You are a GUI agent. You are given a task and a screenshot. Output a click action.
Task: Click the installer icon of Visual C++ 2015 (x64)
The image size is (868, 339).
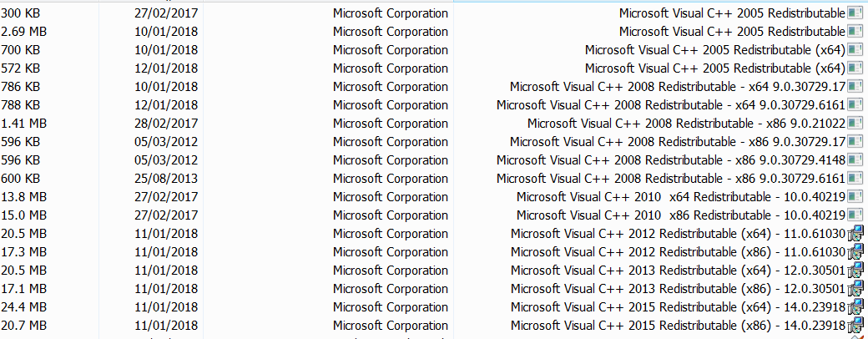(855, 307)
